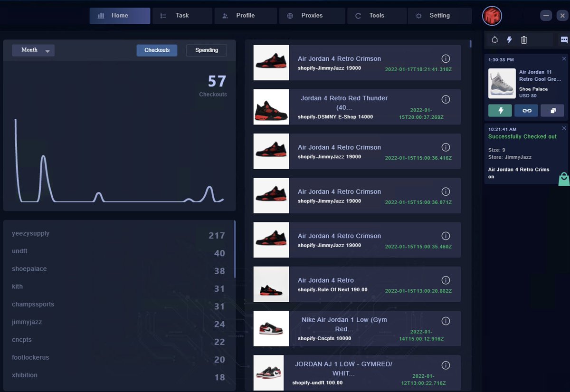The height and width of the screenshot is (392, 570).
Task: Open info for Crimson checkout at 15:00:35.460Z
Action: (446, 236)
